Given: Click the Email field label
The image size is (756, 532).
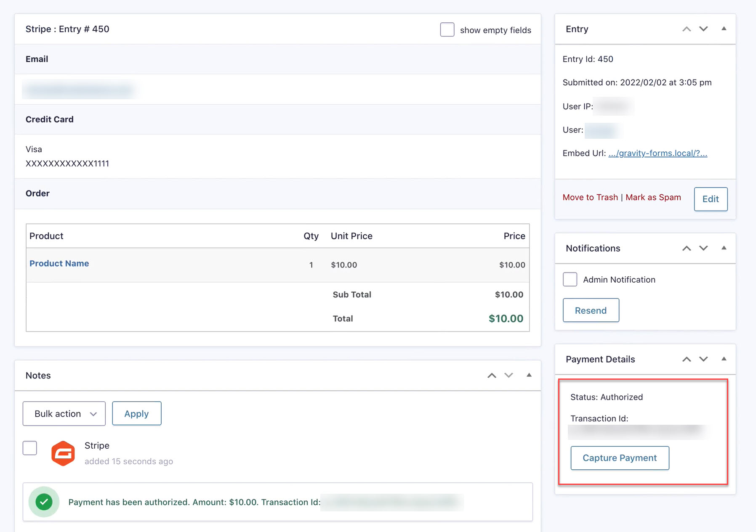Looking at the screenshot, I should click(37, 59).
